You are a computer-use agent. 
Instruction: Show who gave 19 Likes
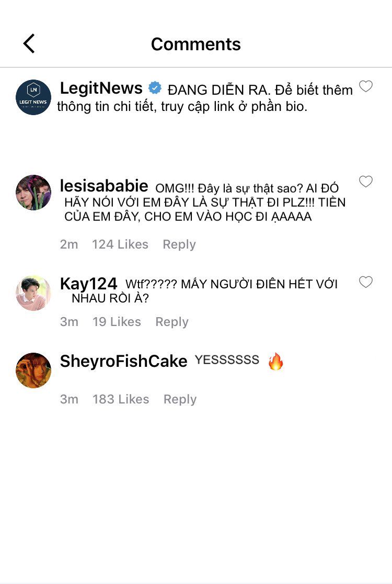117,322
